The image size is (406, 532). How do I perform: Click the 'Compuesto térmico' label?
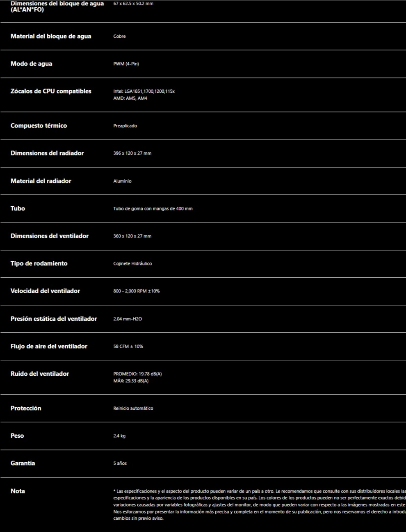point(39,126)
